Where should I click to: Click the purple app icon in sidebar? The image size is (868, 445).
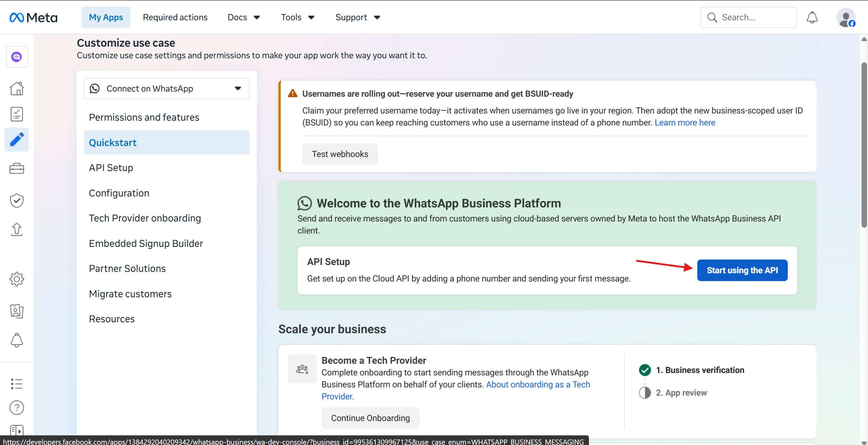click(17, 57)
